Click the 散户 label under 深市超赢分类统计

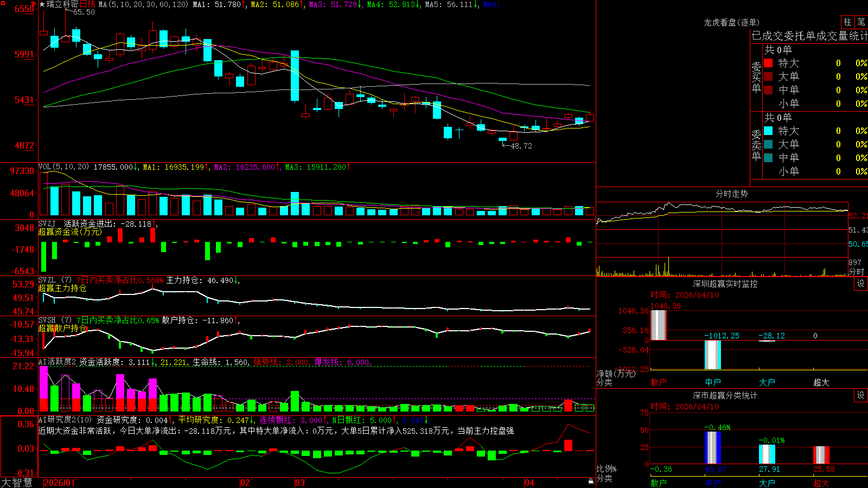[658, 483]
